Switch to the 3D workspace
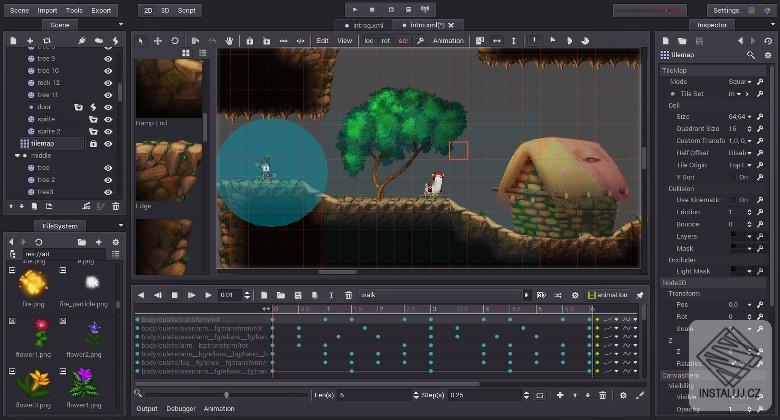This screenshot has height=420, width=780. [165, 10]
